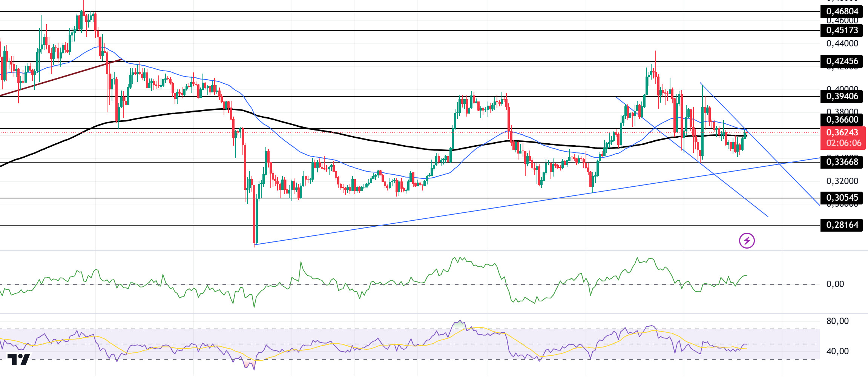Screen dimensions: 868x381
Task: Select the 0,45173 price level label
Action: (842, 30)
